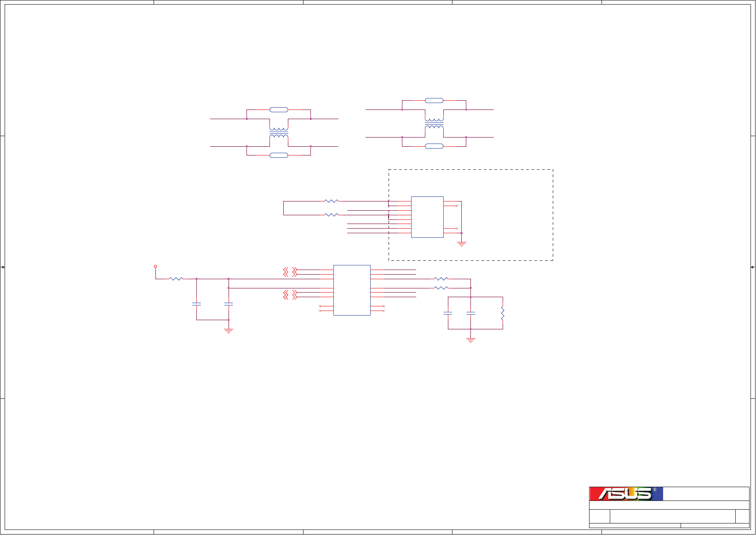Screen dimensions: 756x535
Task: Select the capsule component below the left choke
Action: (x=279, y=155)
